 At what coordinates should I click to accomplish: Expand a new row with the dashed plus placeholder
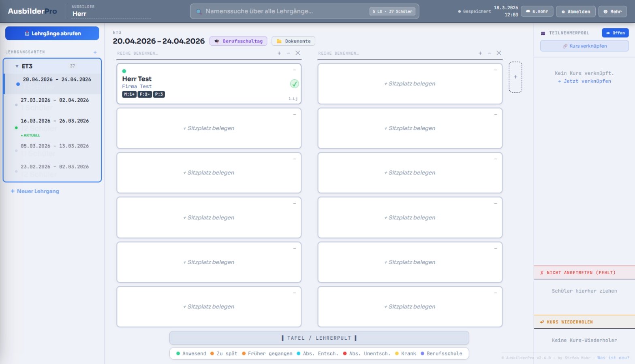(515, 77)
